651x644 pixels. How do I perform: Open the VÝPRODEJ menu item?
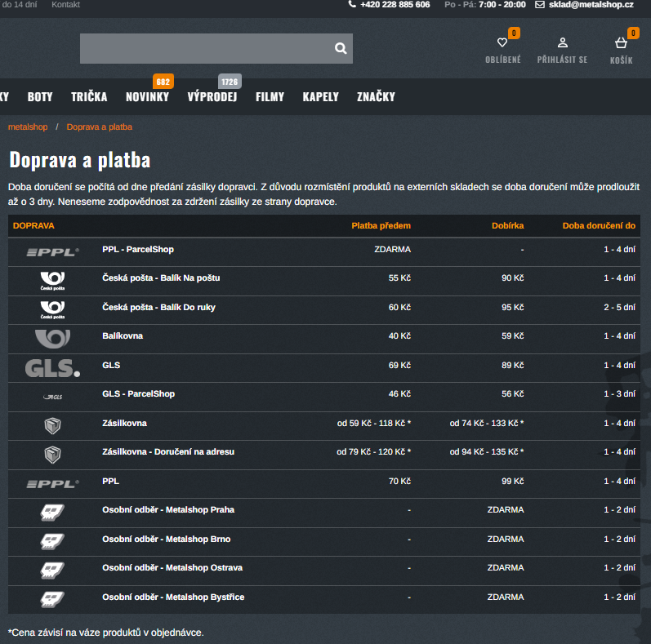tap(212, 97)
